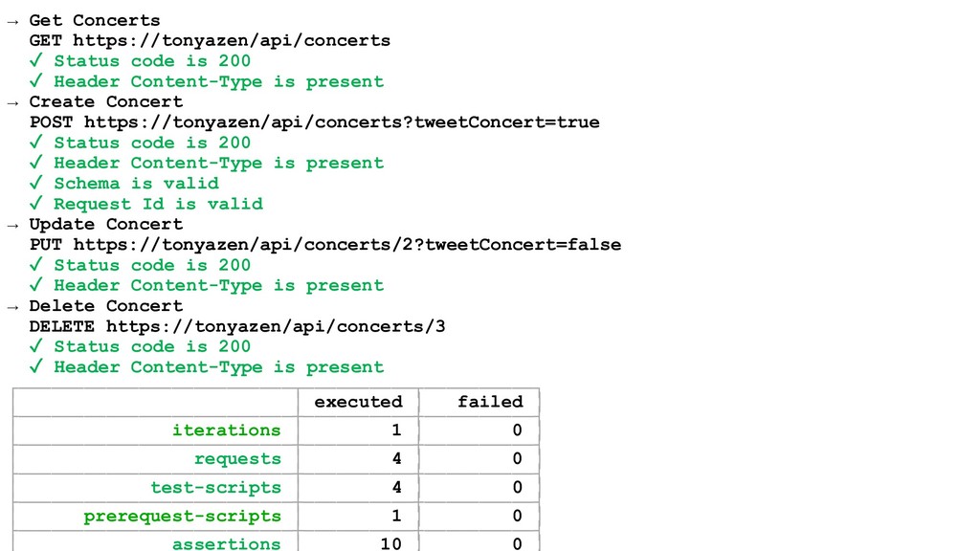
Task: Click the arrow beside Create Concert
Action: [x=12, y=103]
